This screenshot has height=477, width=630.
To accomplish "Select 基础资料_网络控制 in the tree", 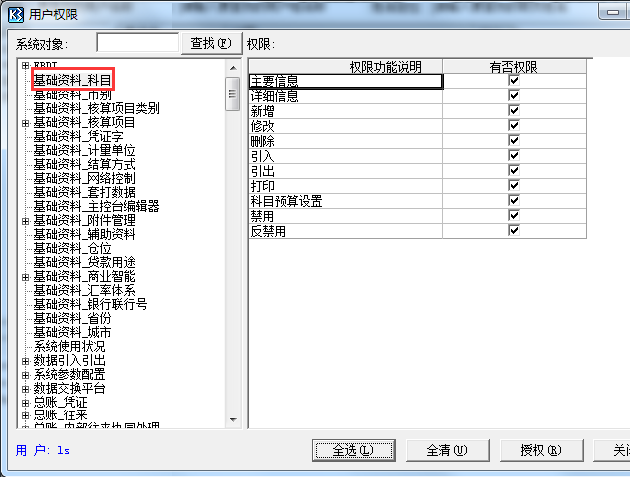I will 84,178.
